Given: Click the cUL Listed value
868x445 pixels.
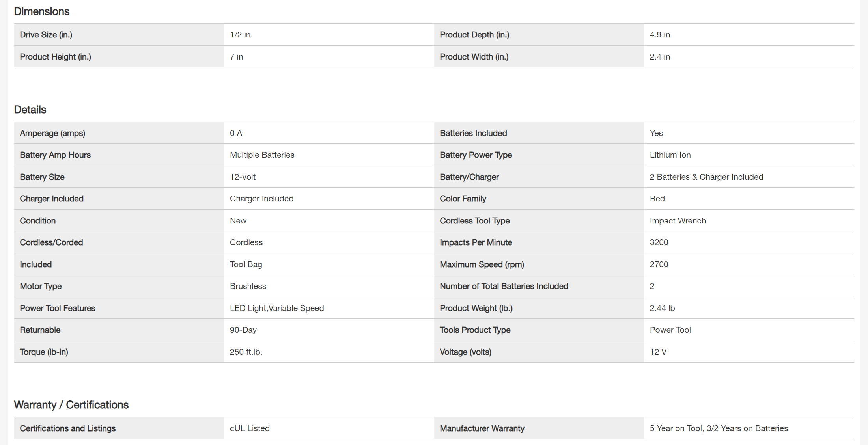Looking at the screenshot, I should pos(250,428).
